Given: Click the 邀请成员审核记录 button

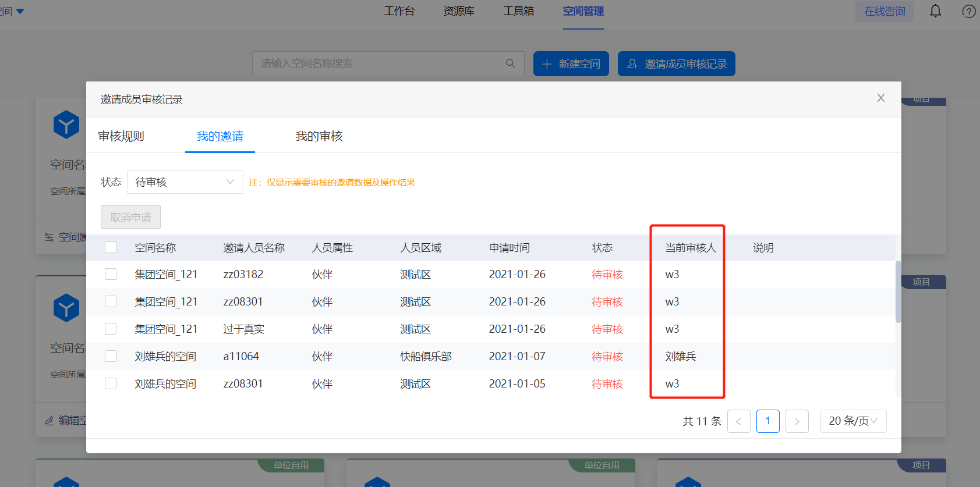Looking at the screenshot, I should [677, 63].
